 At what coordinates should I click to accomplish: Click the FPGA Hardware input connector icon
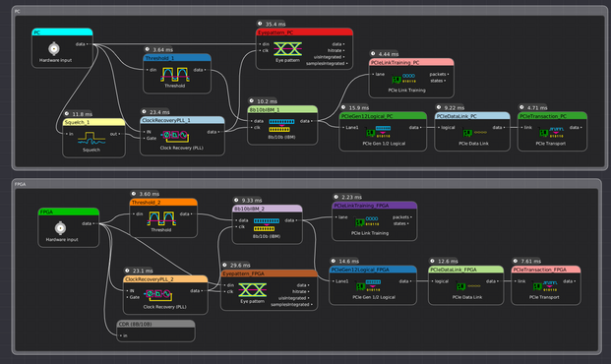click(x=60, y=228)
